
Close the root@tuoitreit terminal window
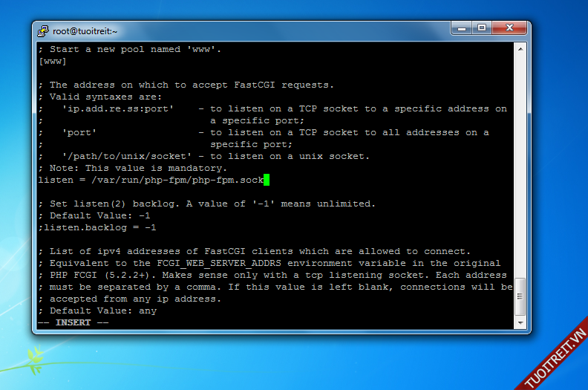coord(509,28)
